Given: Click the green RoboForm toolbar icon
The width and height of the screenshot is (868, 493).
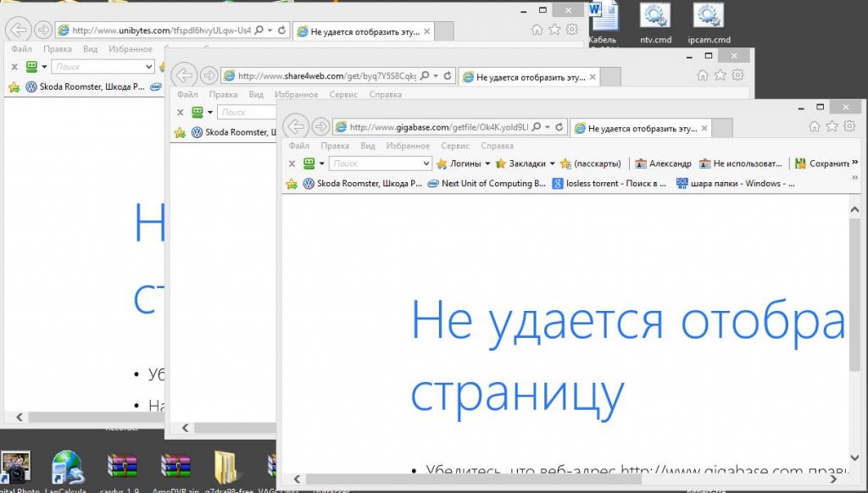Looking at the screenshot, I should point(309,163).
